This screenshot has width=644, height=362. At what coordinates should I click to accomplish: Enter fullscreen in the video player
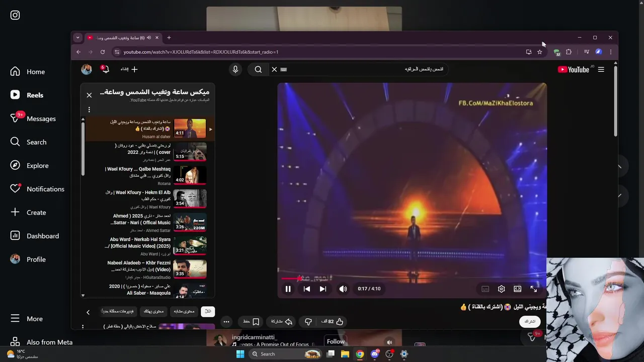pos(533,289)
